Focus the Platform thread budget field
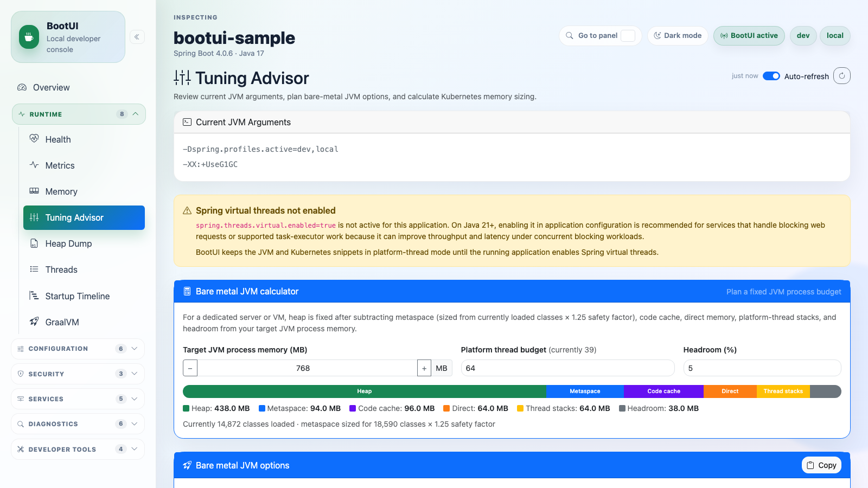This screenshot has width=868, height=488. click(568, 368)
